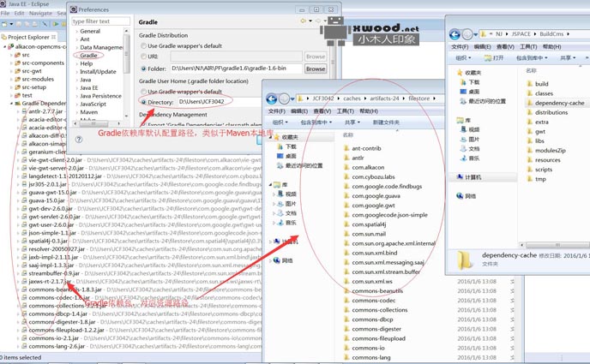Open the Navigate menu in Eclipse
Screen dimensions: 590x364
40,14
